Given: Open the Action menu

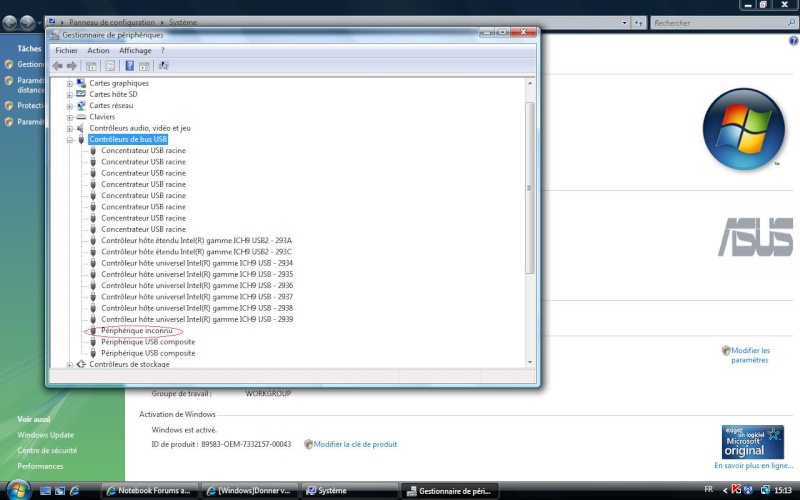Looking at the screenshot, I should tap(98, 51).
